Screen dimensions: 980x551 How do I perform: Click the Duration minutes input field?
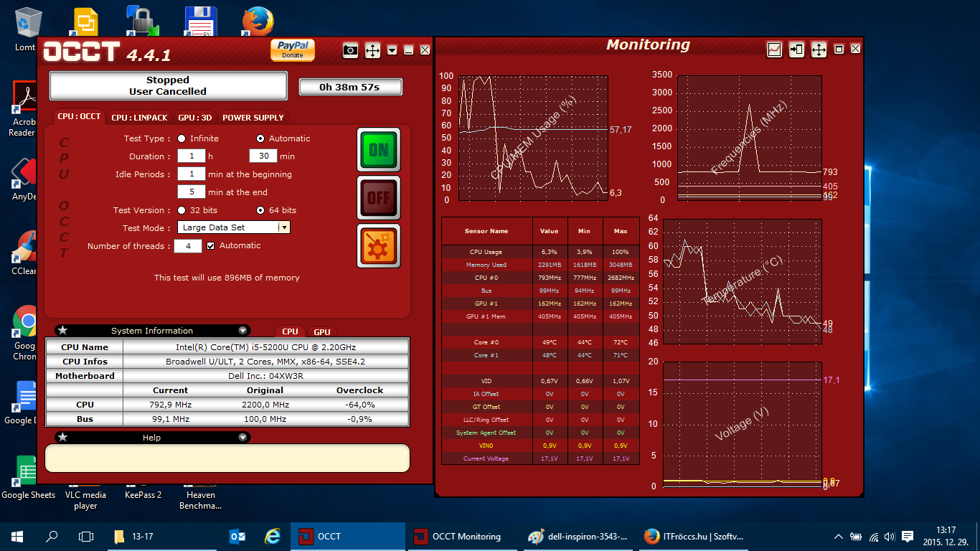(263, 156)
